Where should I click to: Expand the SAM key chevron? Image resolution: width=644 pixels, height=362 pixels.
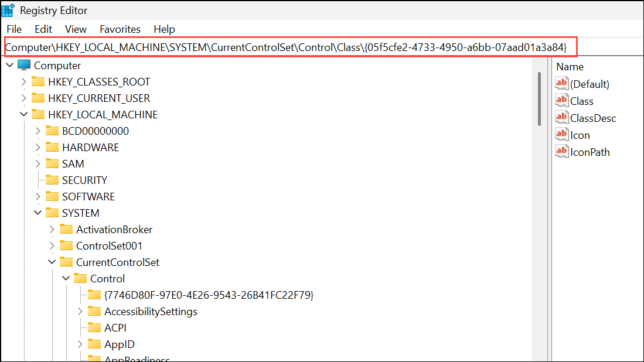(x=38, y=164)
